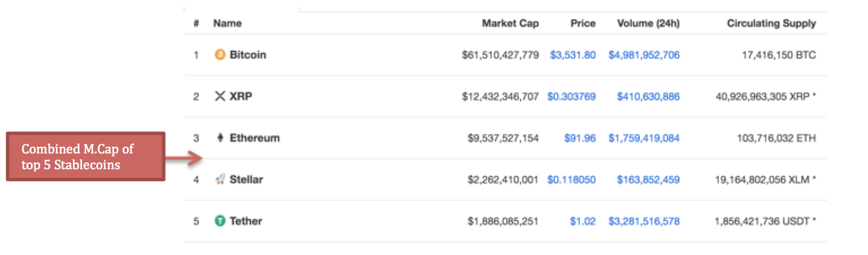Open the XRP coin name link
The image size is (868, 255).
pos(241,96)
